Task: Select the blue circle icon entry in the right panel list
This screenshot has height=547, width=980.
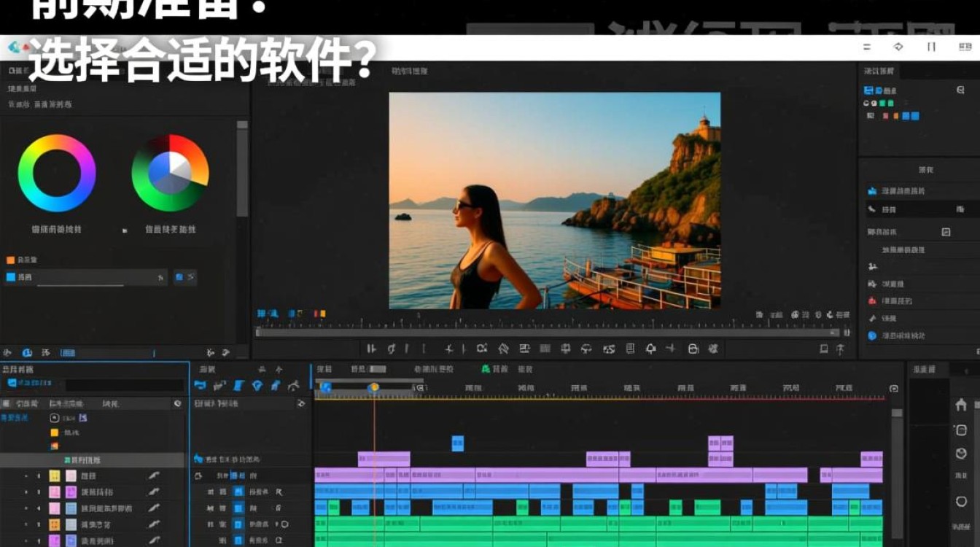Action: [895, 335]
